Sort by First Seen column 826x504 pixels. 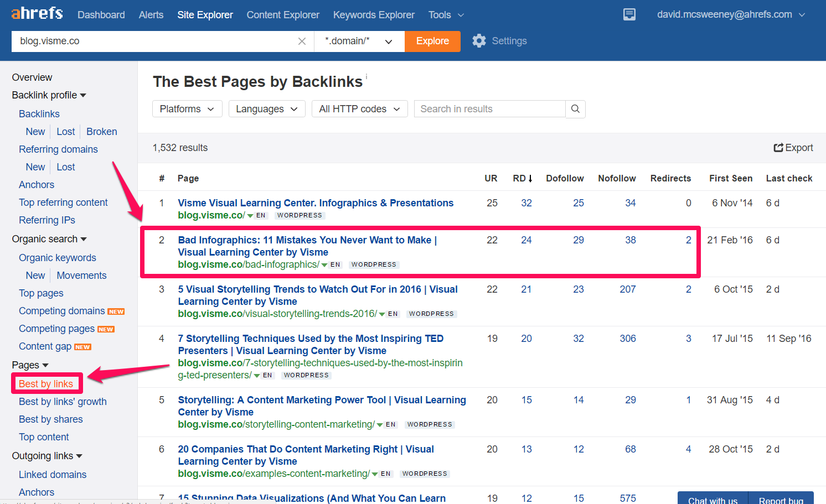(731, 178)
